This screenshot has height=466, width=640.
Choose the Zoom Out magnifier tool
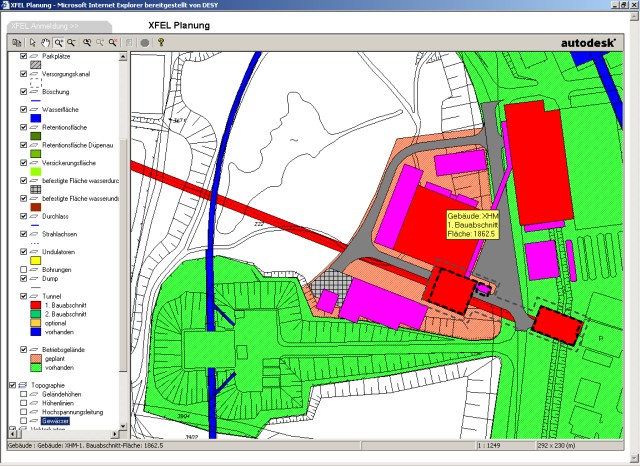tap(71, 42)
